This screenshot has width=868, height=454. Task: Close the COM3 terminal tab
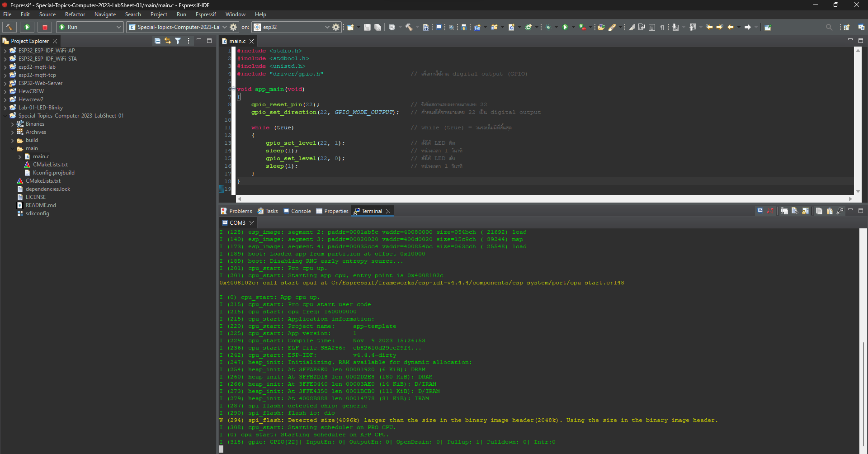tap(252, 223)
